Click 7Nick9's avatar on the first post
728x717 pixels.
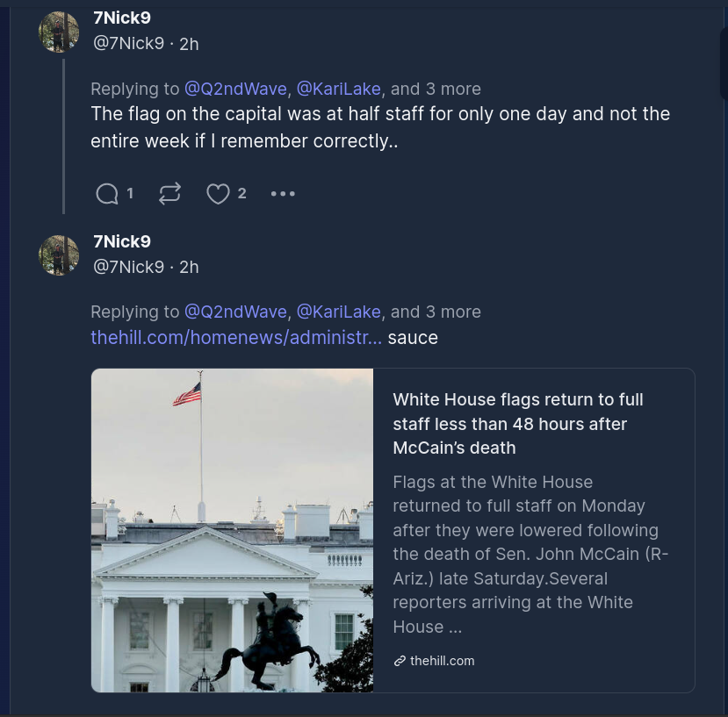point(59,32)
